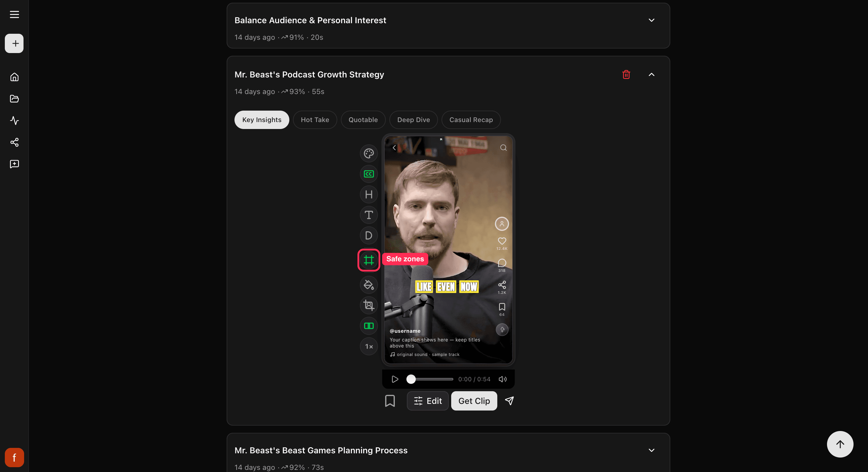Screen dimensions: 868x472
Task: Open the share nodes sidebar icon
Action: [x=14, y=142]
